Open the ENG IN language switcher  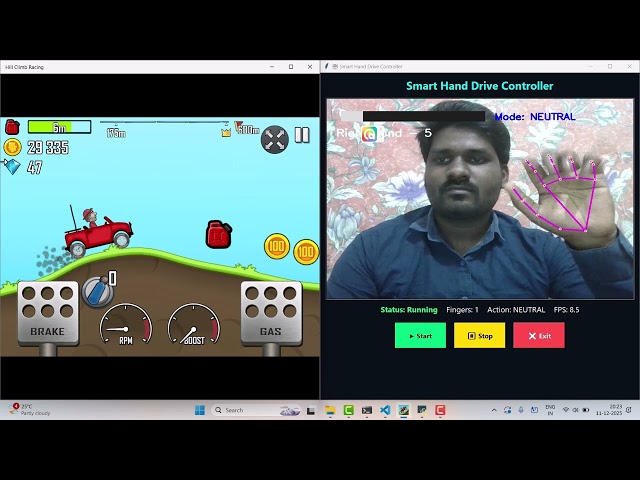coord(550,410)
